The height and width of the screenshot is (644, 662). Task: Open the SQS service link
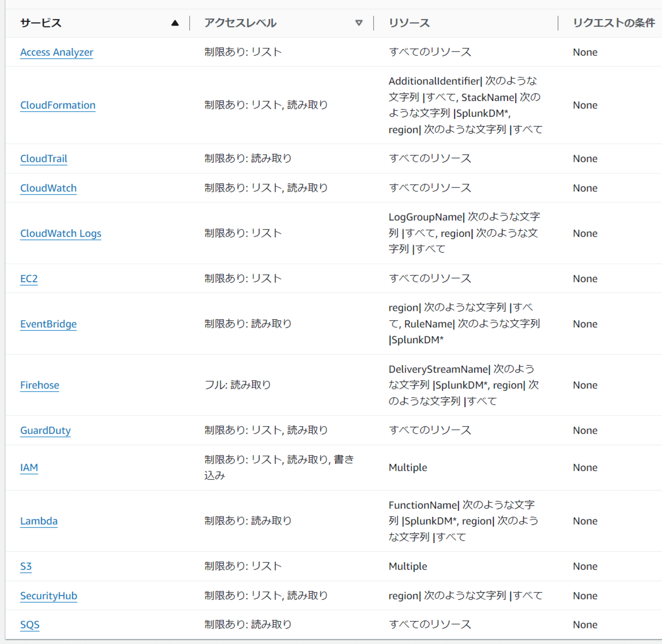tap(30, 625)
